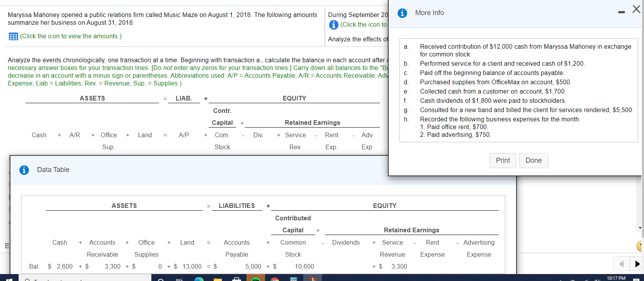Click the September '(Click the icon to' link
This screenshot has height=281, width=644.
pyautogui.click(x=364, y=24)
